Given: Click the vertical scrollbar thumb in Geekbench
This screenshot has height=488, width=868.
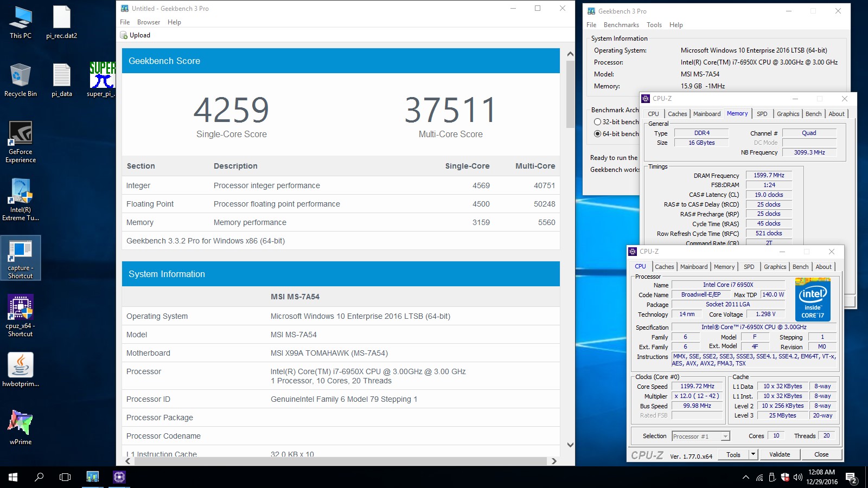Looking at the screenshot, I should 570,94.
